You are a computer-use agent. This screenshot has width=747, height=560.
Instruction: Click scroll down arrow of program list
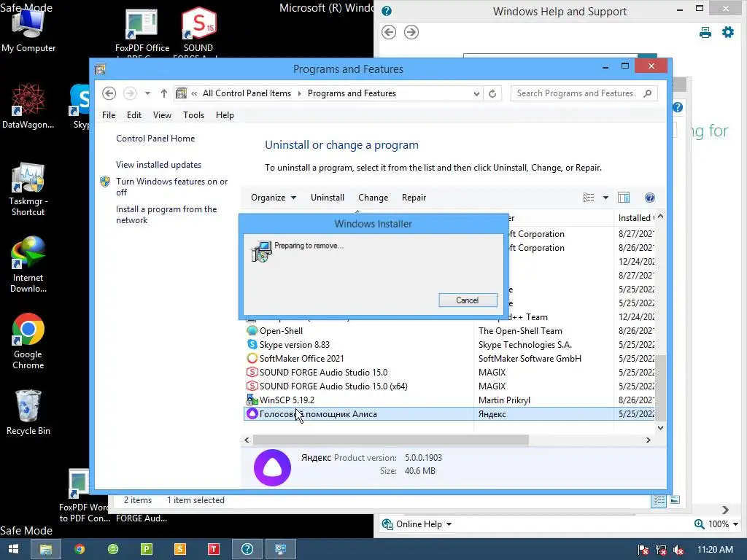point(660,427)
